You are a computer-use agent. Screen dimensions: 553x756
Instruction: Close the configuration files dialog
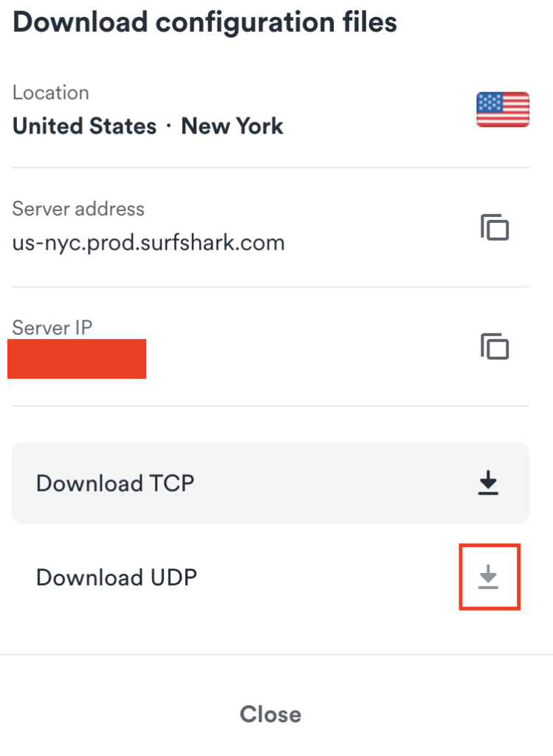(269, 713)
